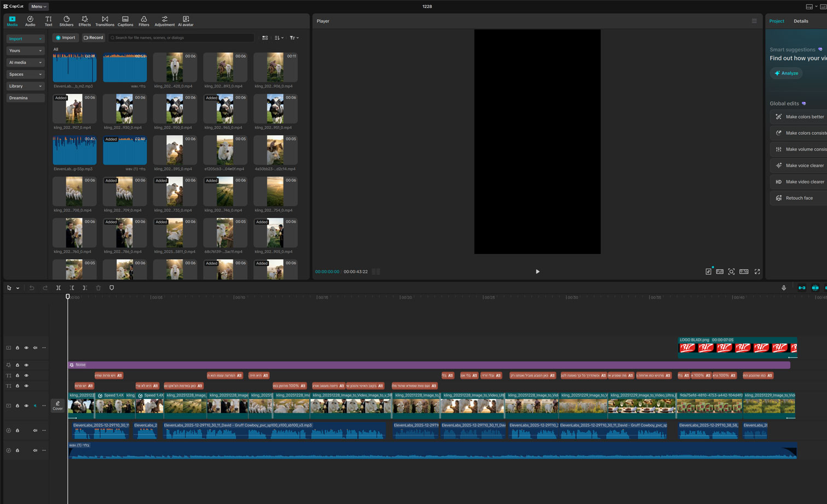Hide the Noise effect track with eye icon
This screenshot has width=827, height=504.
click(x=26, y=365)
